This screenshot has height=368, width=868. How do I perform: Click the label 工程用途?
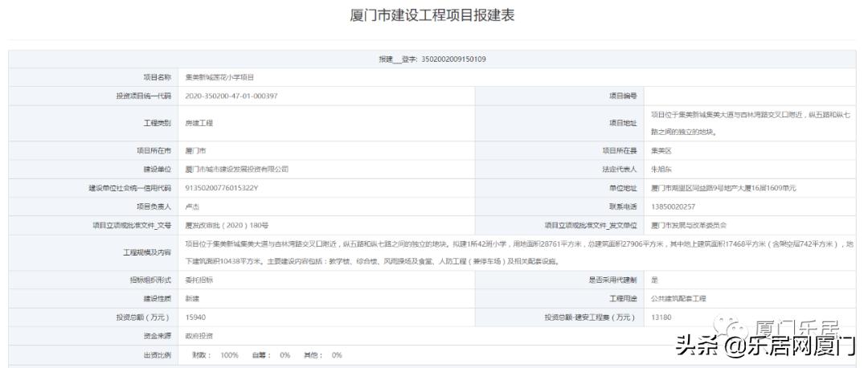[x=624, y=298]
